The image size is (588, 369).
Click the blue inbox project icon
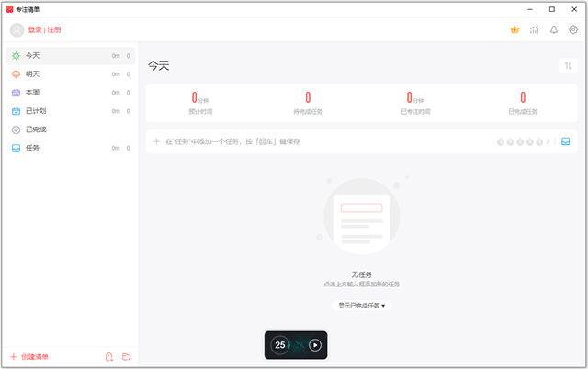[x=566, y=141]
